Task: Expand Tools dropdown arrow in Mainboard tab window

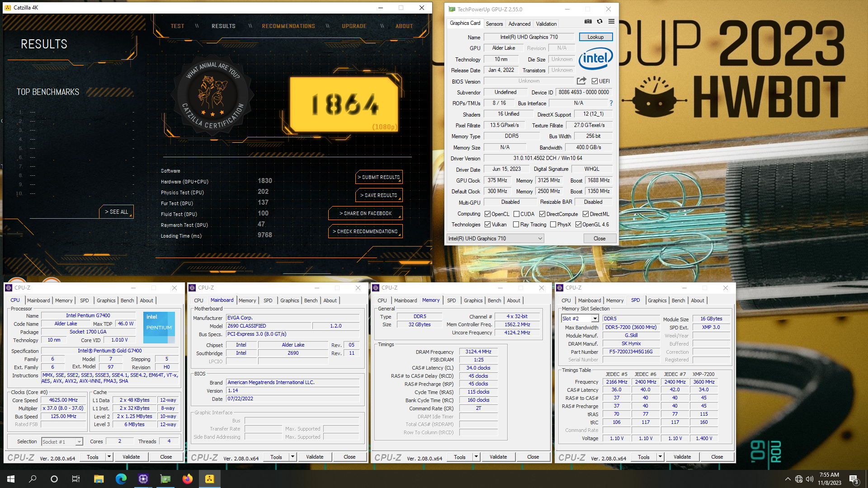Action: pyautogui.click(x=292, y=457)
